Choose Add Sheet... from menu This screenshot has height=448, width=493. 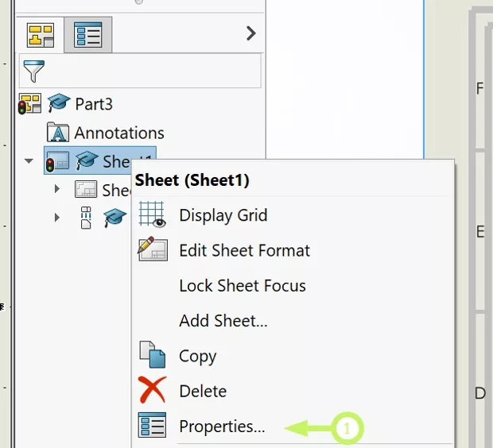(223, 321)
